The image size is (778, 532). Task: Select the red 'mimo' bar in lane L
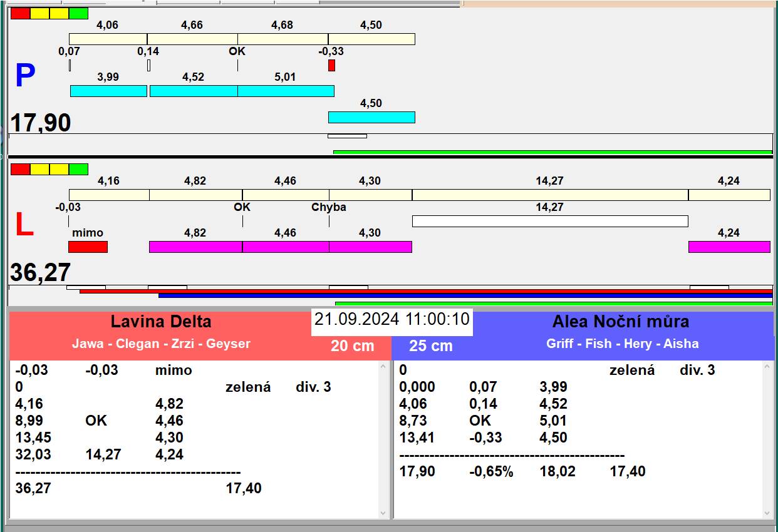88,247
